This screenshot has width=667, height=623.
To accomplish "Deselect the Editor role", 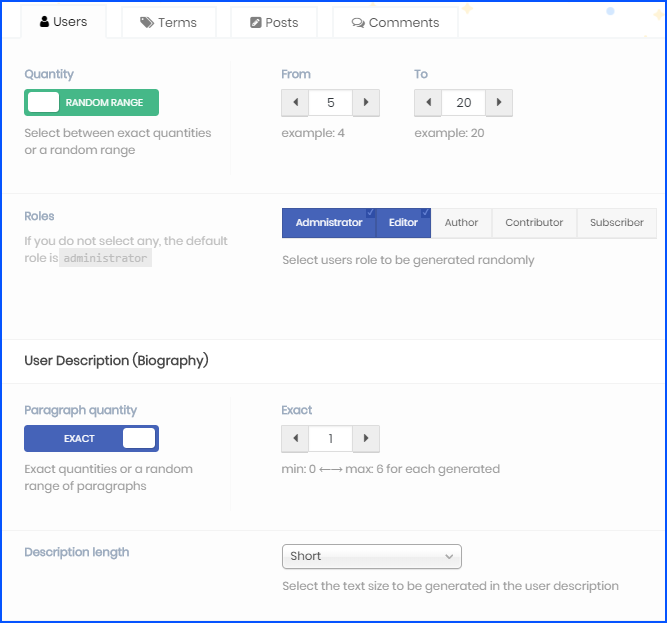I will pos(403,223).
